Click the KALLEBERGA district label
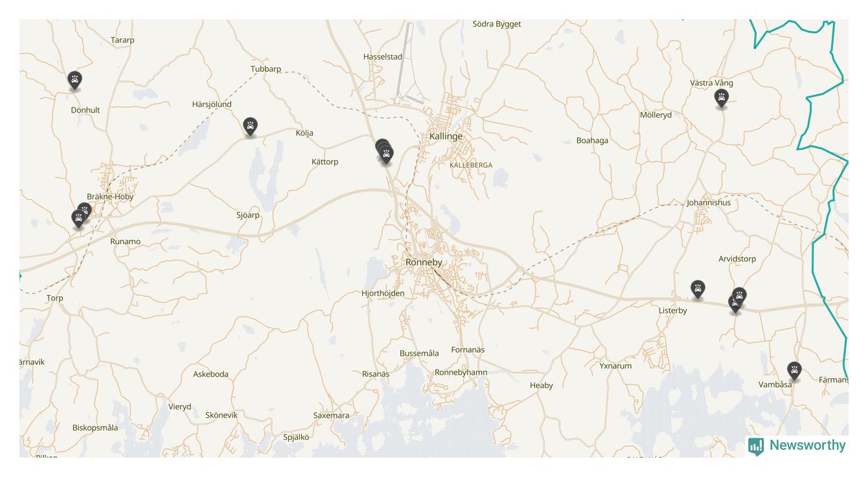 [x=471, y=165]
